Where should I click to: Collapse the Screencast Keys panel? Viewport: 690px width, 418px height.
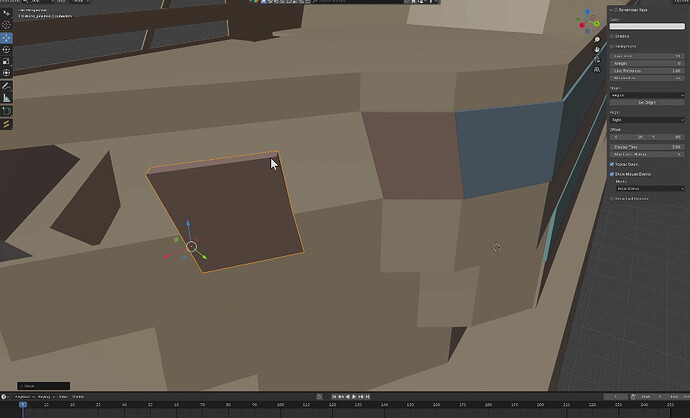click(611, 10)
